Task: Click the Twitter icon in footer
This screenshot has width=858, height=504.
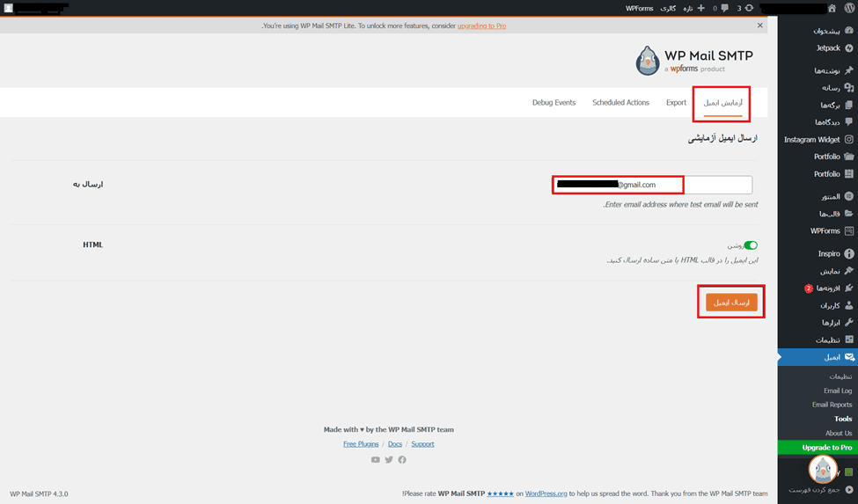Action: click(x=389, y=459)
